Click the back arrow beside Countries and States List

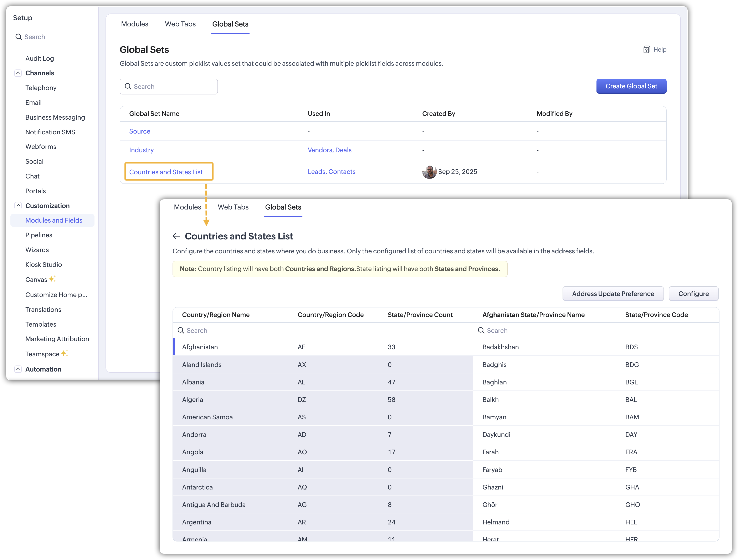tap(176, 237)
